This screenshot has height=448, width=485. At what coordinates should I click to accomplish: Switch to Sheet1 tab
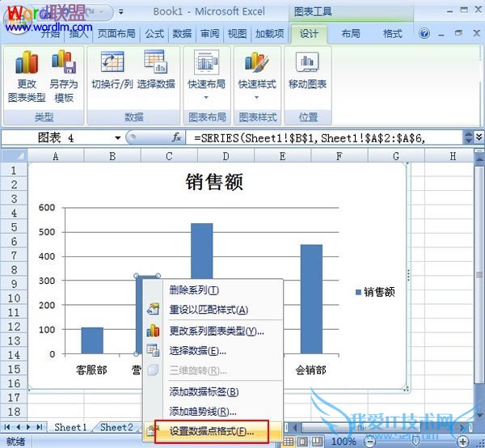(70, 427)
